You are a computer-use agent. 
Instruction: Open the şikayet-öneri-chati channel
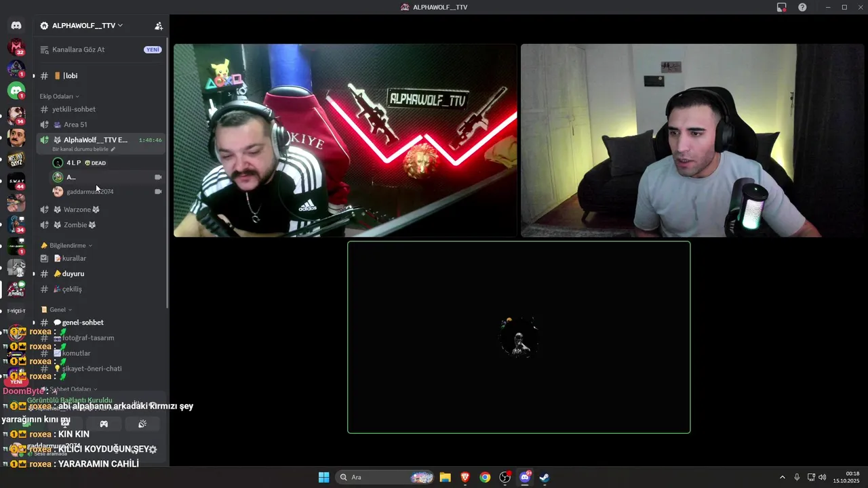(x=100, y=369)
